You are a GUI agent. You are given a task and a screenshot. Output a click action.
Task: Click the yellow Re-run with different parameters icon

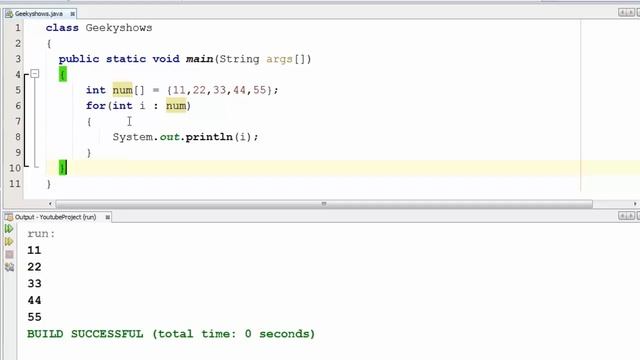coord(9,242)
